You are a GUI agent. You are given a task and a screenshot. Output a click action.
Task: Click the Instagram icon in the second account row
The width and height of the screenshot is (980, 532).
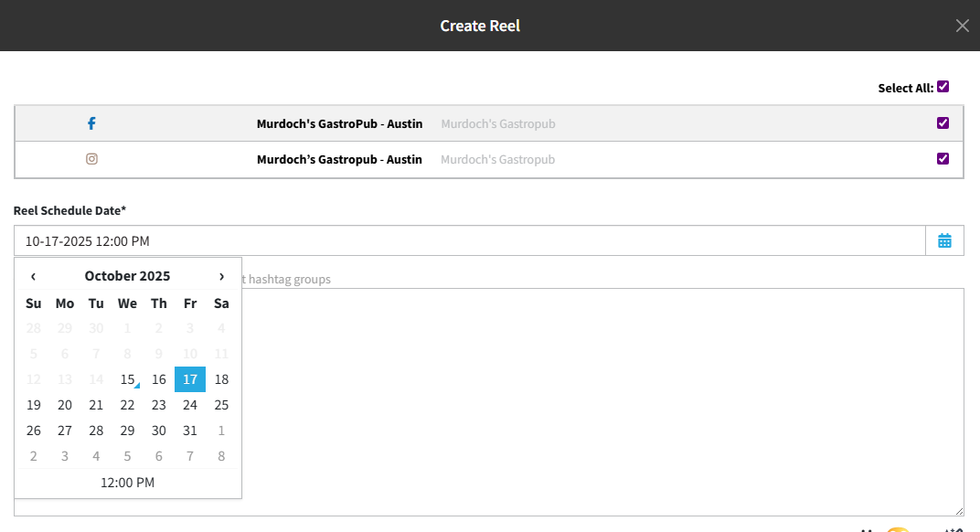pos(91,159)
